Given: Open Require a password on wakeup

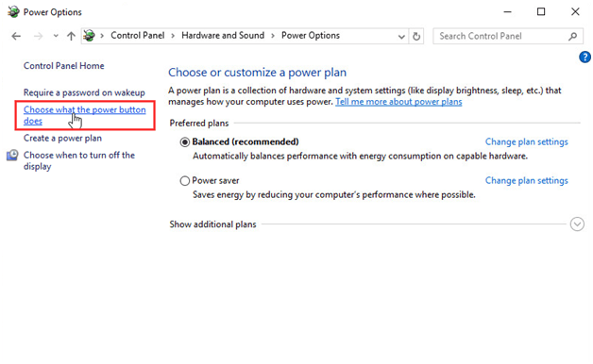Looking at the screenshot, I should tap(84, 92).
